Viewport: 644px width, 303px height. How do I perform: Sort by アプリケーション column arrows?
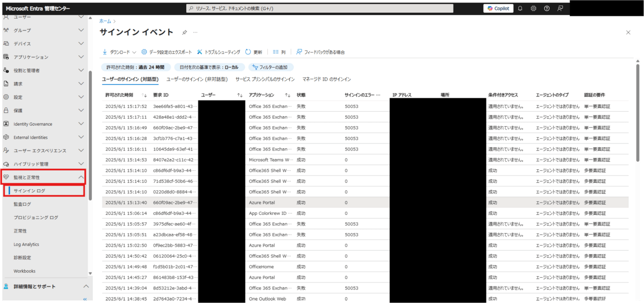click(x=288, y=95)
